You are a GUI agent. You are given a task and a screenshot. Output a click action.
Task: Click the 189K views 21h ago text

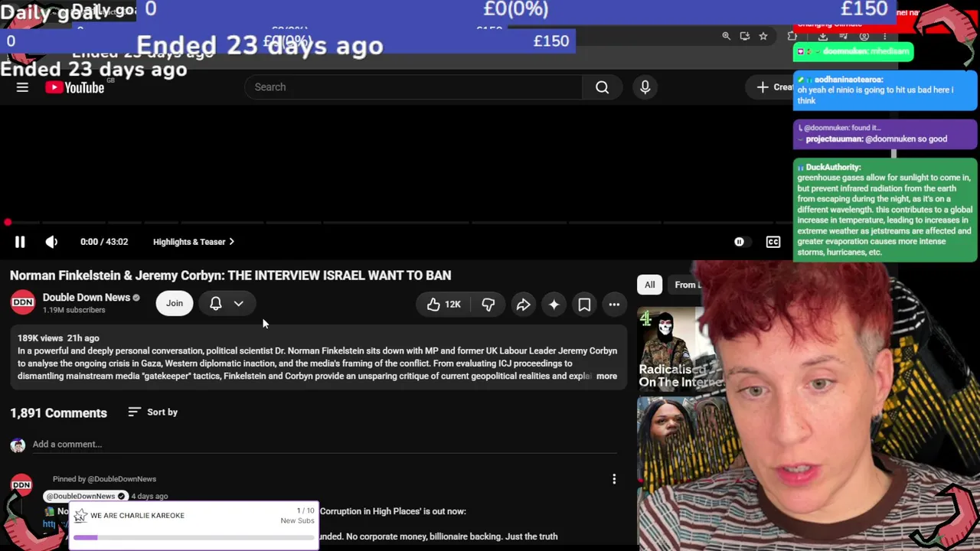coord(58,337)
